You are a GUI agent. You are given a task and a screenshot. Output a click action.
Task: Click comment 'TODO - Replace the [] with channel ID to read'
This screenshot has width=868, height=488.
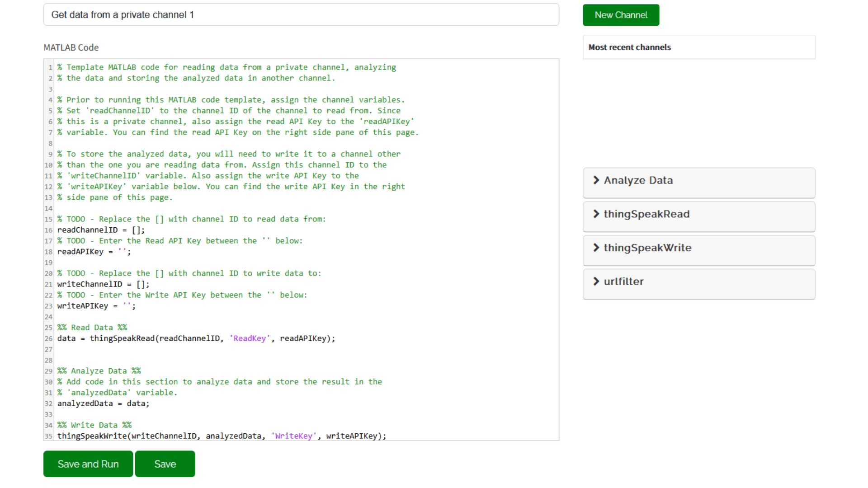pos(191,219)
